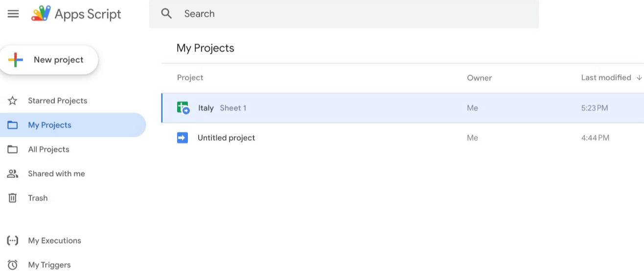Click the My Projects page heading
The width and height of the screenshot is (644, 274).
tap(206, 48)
